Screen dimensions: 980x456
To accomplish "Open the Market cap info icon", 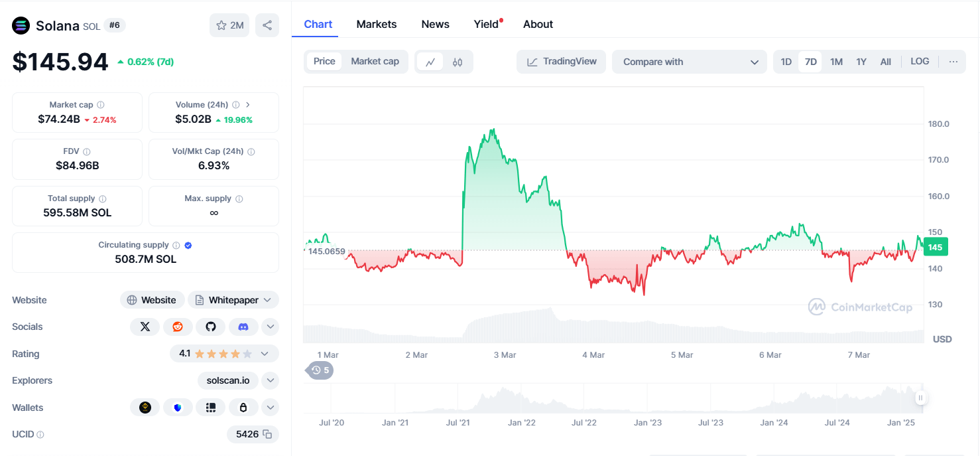I will coord(101,105).
